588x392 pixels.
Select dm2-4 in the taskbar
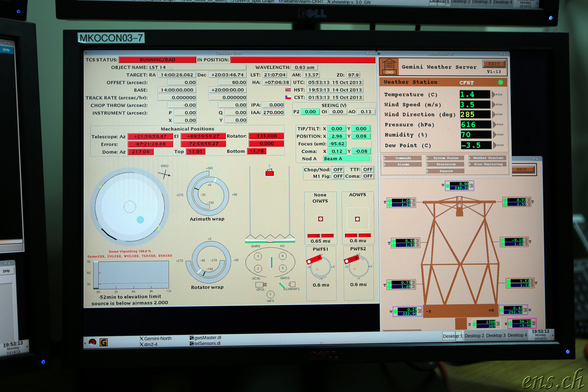pos(149,345)
